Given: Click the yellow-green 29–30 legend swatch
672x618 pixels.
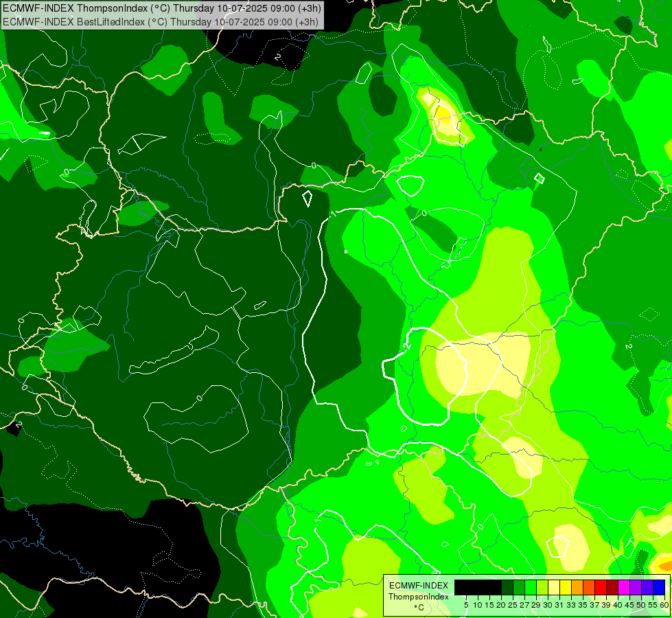Looking at the screenshot, I should (x=542, y=587).
